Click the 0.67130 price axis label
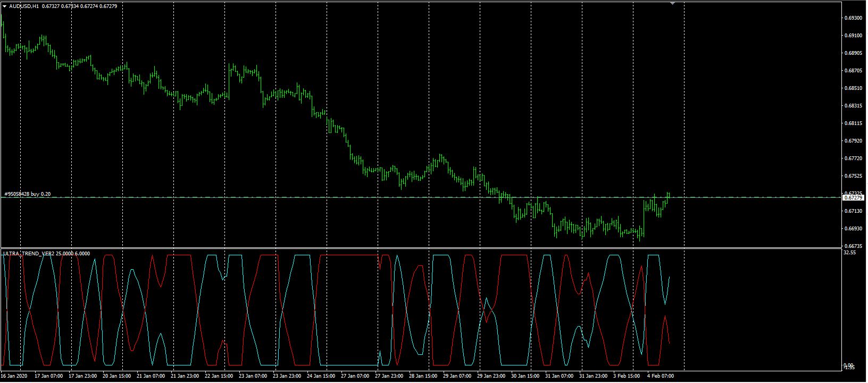868x383 pixels. pos(853,211)
